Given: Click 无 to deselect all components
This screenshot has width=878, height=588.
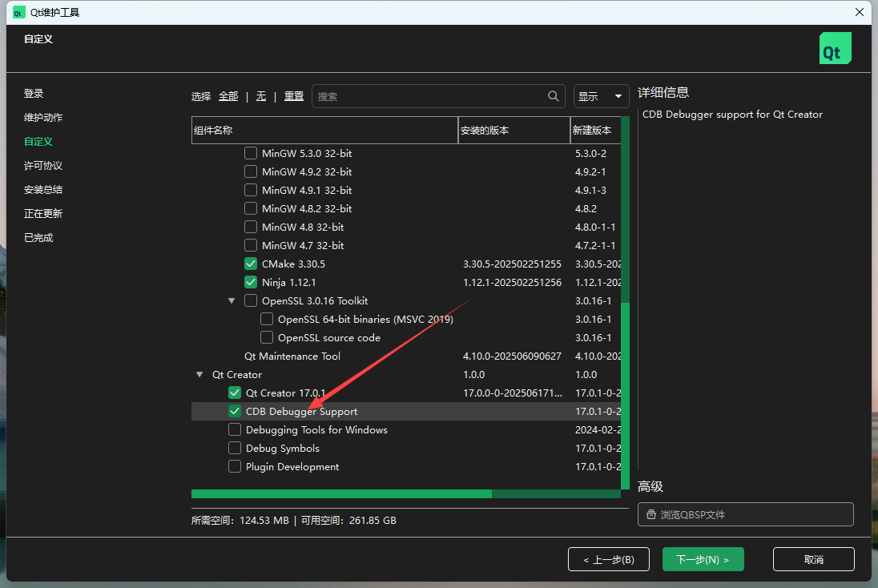Looking at the screenshot, I should tap(261, 96).
